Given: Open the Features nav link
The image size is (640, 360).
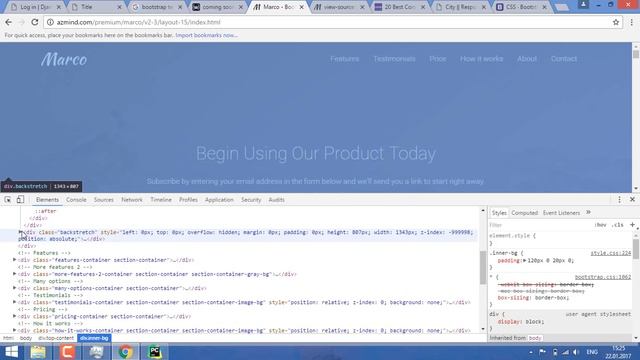Looking at the screenshot, I should tap(344, 59).
